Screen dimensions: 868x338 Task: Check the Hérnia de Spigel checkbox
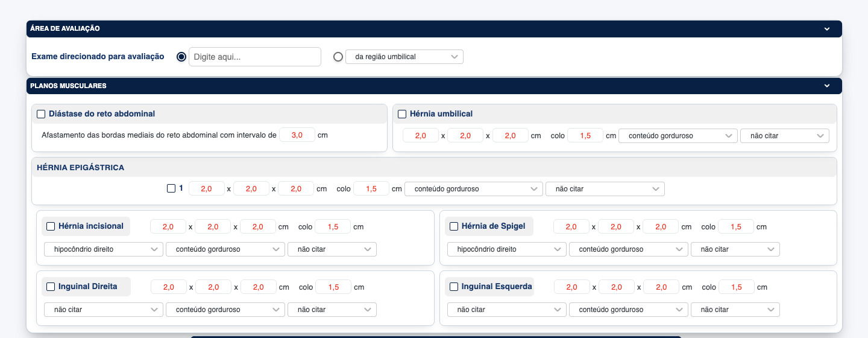[454, 226]
